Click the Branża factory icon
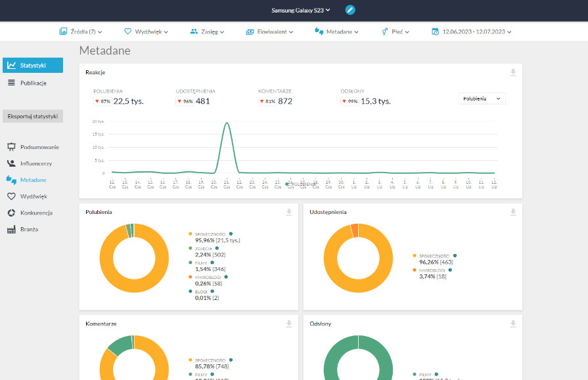 (12, 229)
